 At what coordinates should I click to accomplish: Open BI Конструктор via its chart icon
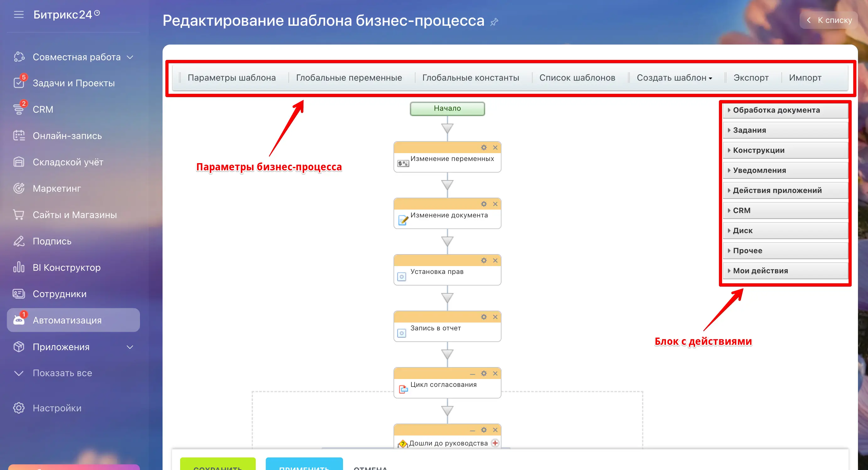pos(19,267)
